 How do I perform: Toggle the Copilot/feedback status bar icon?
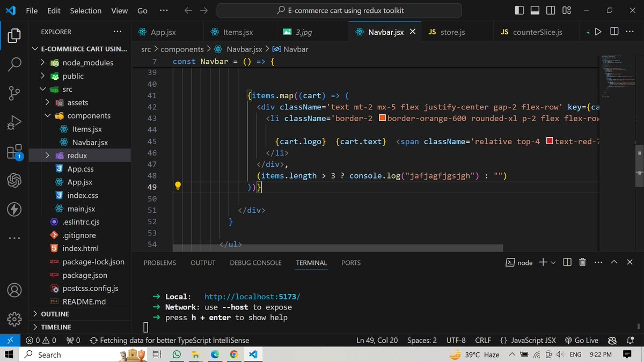[x=612, y=340]
